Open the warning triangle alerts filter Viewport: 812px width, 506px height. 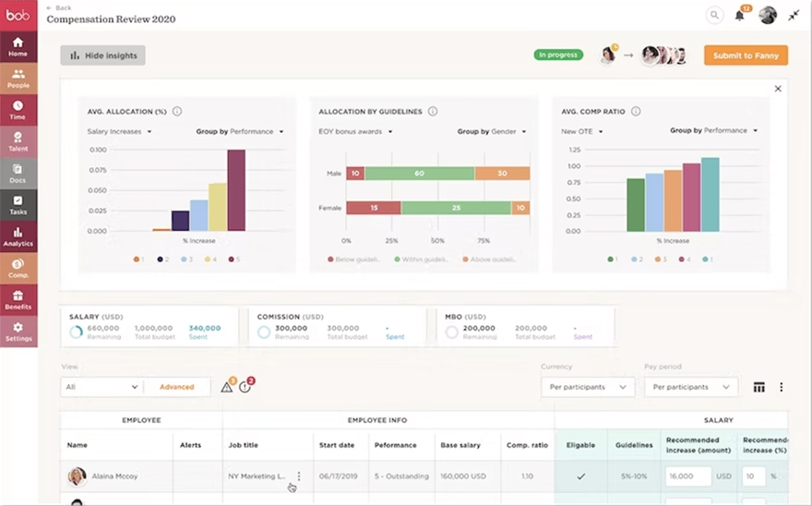click(x=227, y=387)
